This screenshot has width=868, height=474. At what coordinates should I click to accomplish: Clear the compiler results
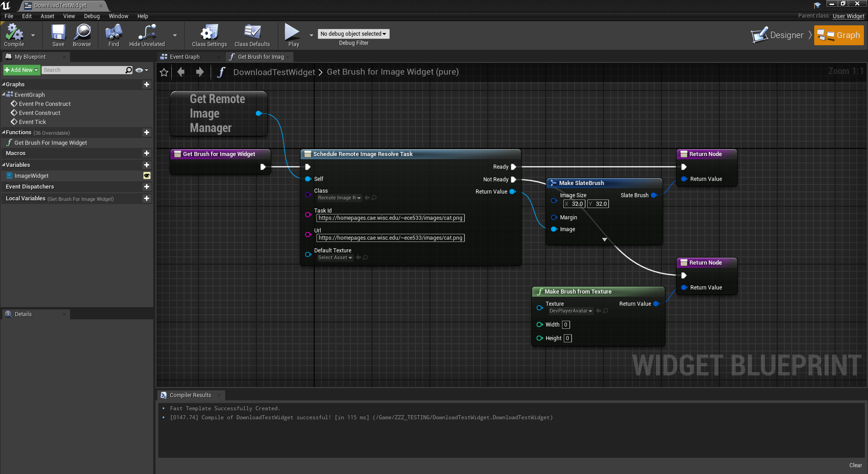tap(855, 465)
